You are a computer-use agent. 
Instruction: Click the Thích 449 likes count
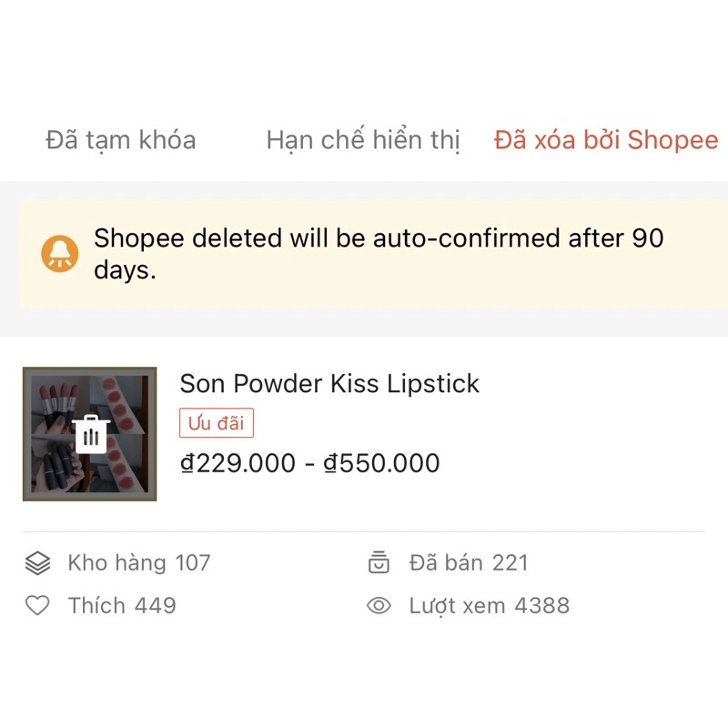121,604
